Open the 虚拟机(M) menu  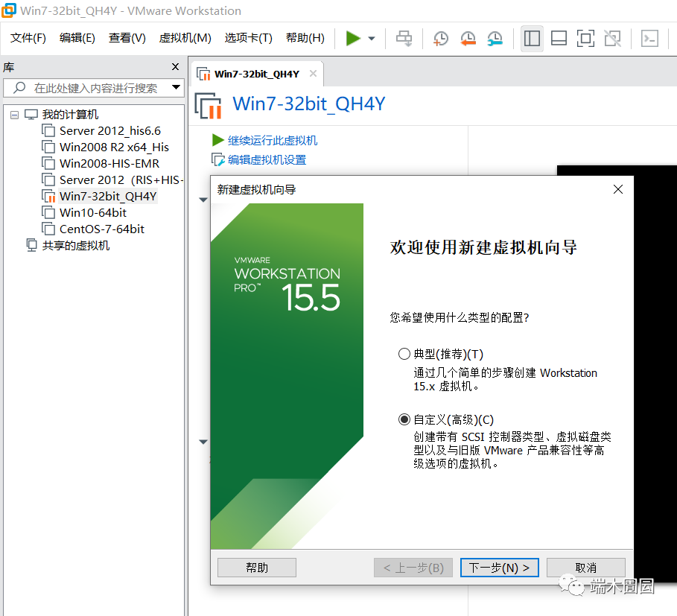coord(185,38)
